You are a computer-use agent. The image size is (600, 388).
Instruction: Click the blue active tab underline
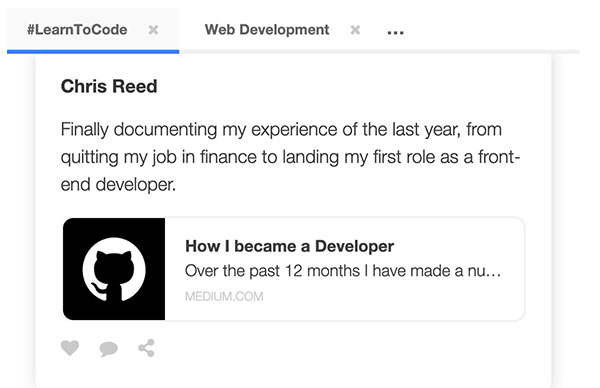[x=93, y=52]
